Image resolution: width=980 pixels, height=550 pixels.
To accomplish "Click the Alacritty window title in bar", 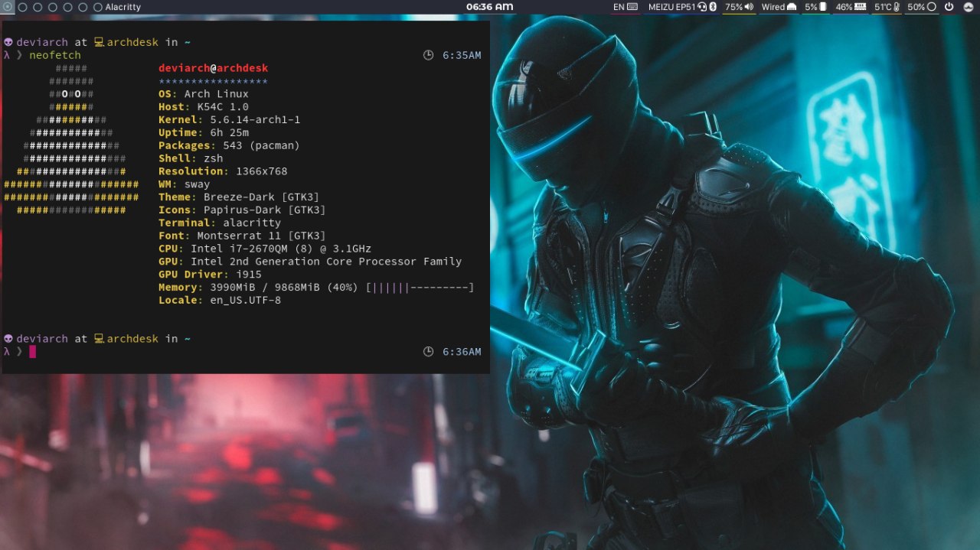I will point(123,7).
